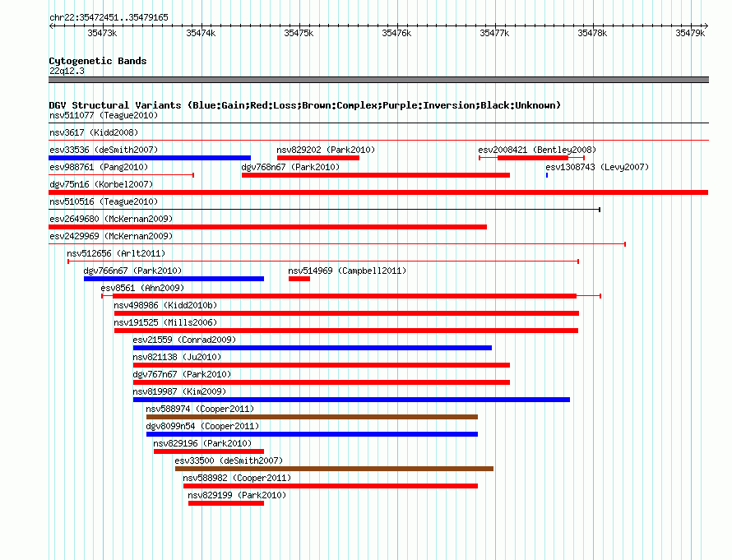Click the dgv8099n54 (Cooper2011) label
The image size is (732, 560).
[202, 426]
